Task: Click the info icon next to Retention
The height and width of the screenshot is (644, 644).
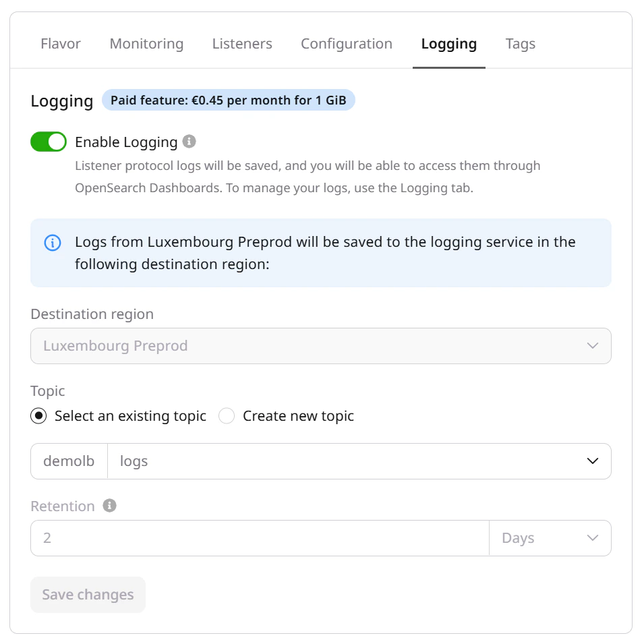Action: pyautogui.click(x=109, y=504)
